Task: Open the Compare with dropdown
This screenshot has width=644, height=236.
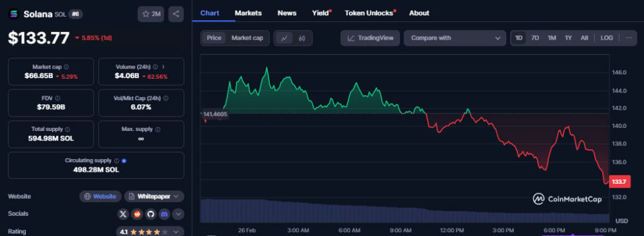Action: (455, 38)
